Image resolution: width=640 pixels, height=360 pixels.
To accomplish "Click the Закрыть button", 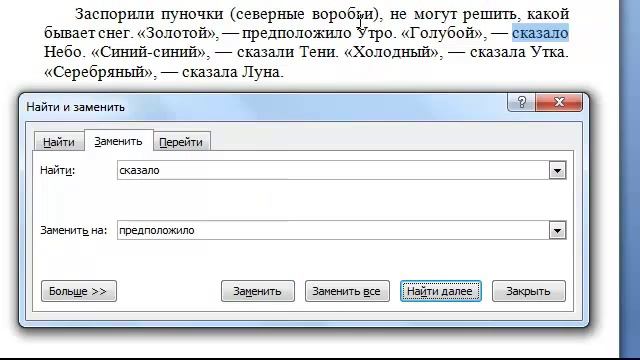I will tap(529, 291).
